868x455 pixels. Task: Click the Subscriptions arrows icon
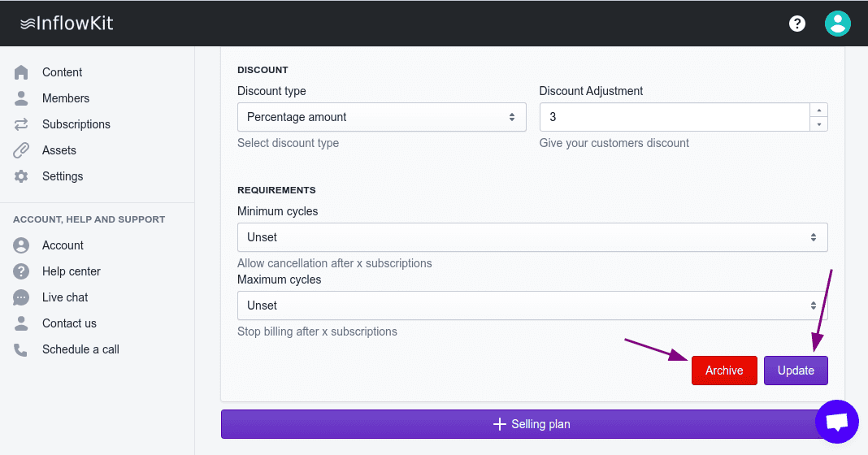pyautogui.click(x=22, y=124)
